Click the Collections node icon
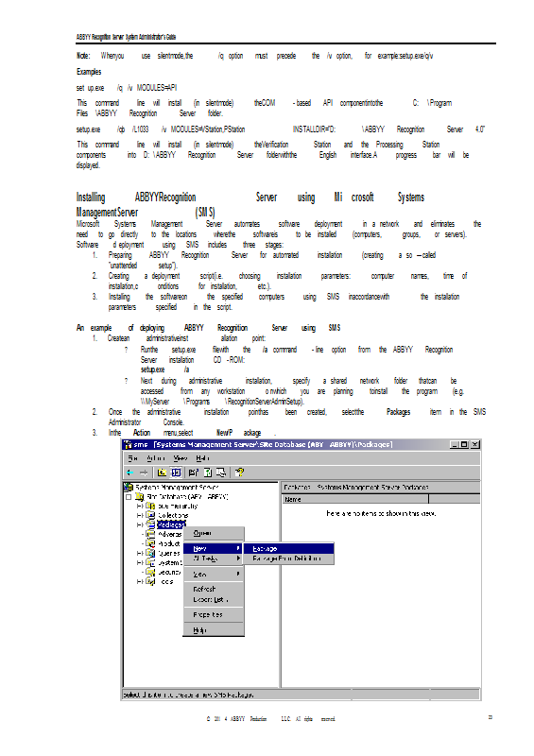This screenshot has height=756, width=534. (x=150, y=515)
